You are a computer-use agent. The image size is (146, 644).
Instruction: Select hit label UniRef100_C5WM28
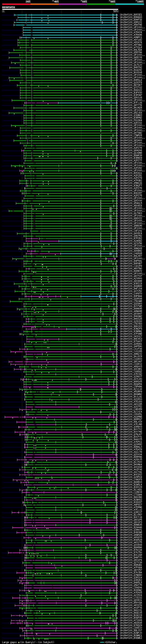(x=131, y=135)
